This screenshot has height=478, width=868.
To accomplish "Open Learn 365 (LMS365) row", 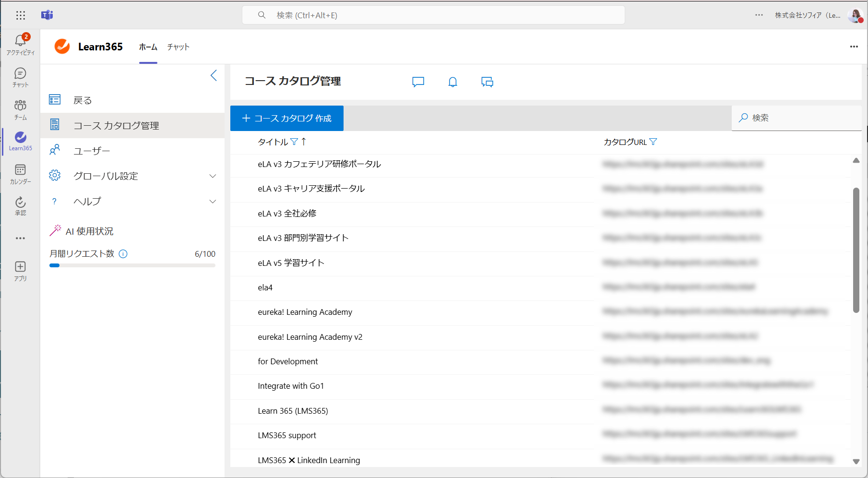I will [293, 411].
